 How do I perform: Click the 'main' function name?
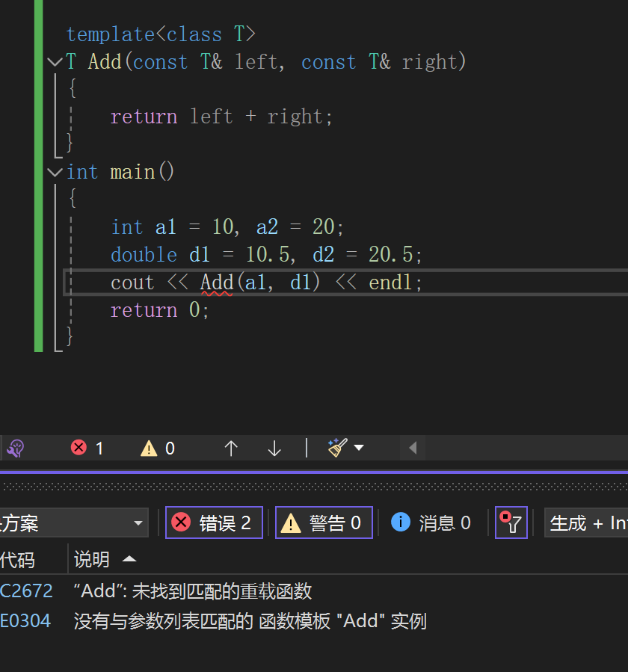pos(132,172)
